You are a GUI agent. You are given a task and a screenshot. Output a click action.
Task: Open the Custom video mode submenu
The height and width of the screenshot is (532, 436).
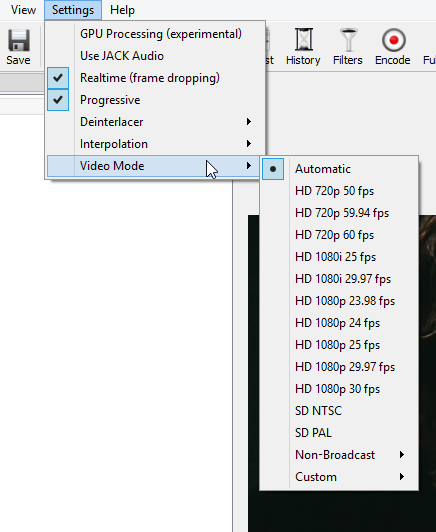tap(339, 477)
